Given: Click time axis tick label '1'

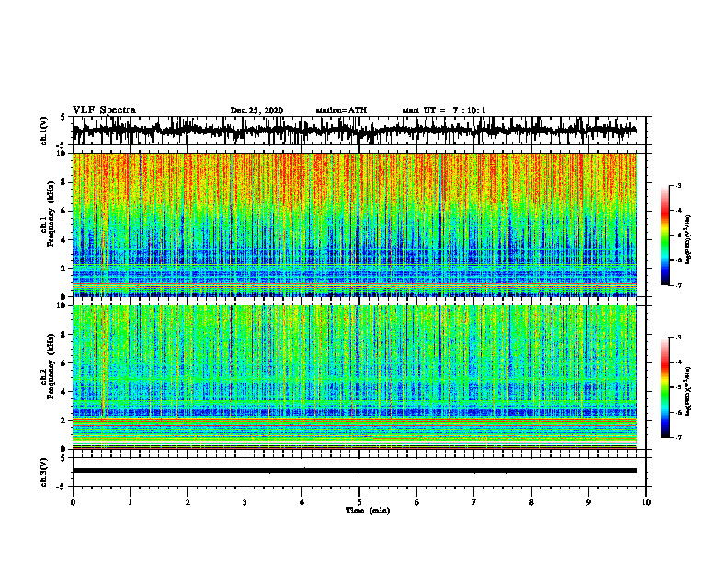Looking at the screenshot, I should tap(130, 502).
